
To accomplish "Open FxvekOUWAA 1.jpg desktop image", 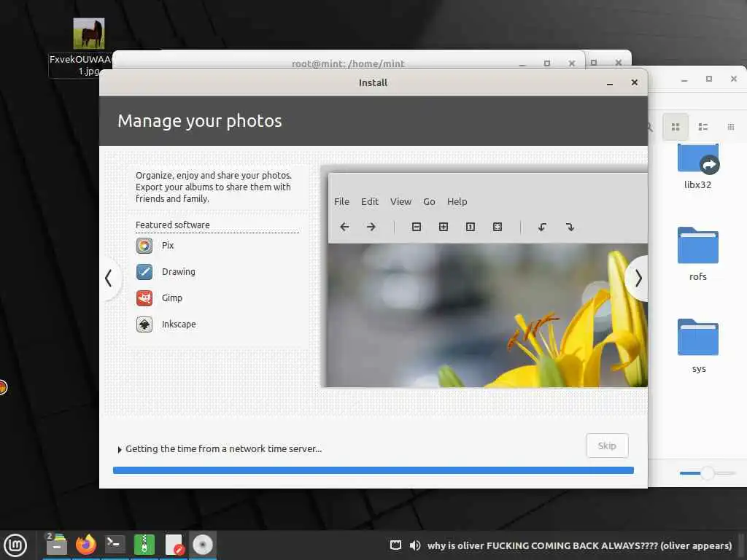I will 88,34.
